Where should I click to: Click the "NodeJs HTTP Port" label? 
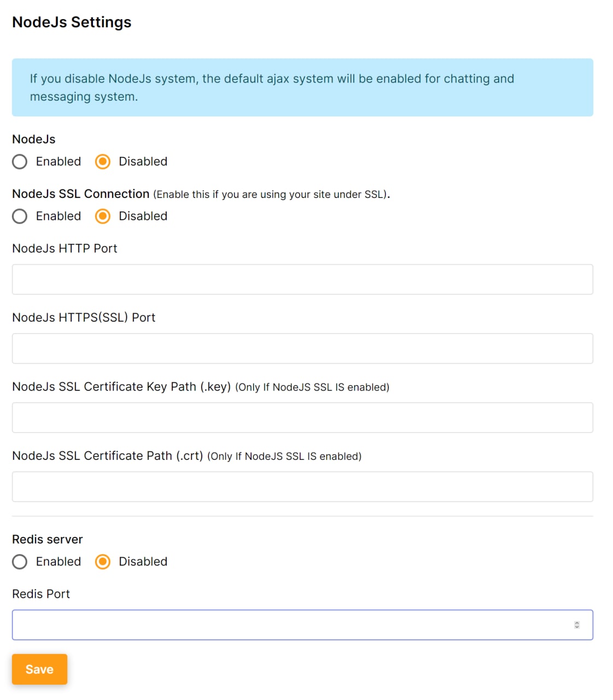click(65, 249)
